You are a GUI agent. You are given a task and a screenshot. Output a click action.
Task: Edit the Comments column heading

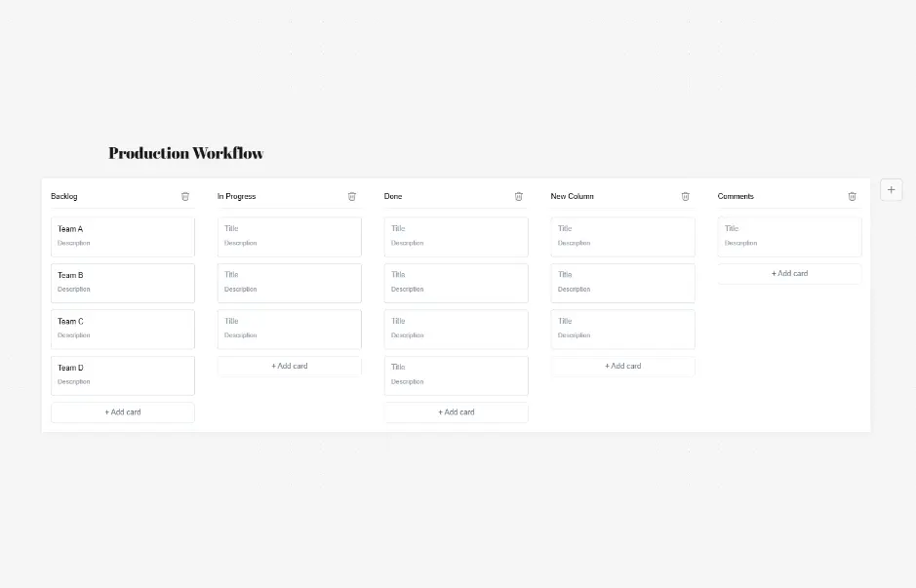tap(736, 196)
